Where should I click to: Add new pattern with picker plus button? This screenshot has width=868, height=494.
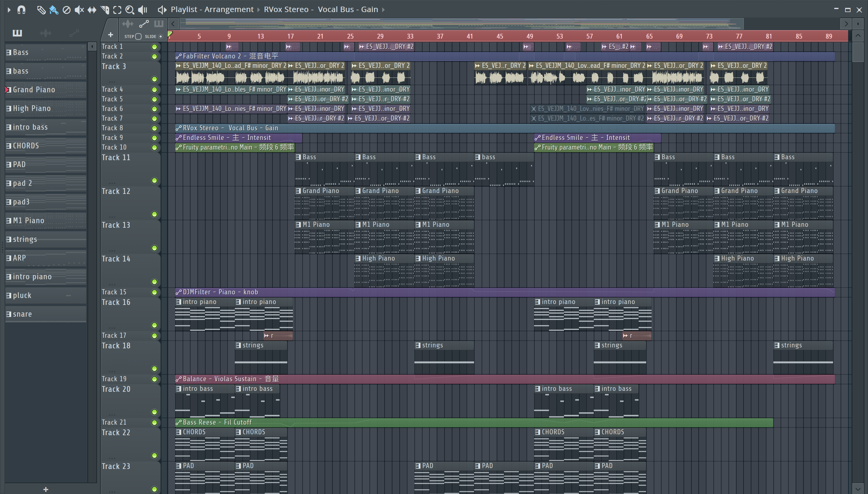(x=46, y=489)
